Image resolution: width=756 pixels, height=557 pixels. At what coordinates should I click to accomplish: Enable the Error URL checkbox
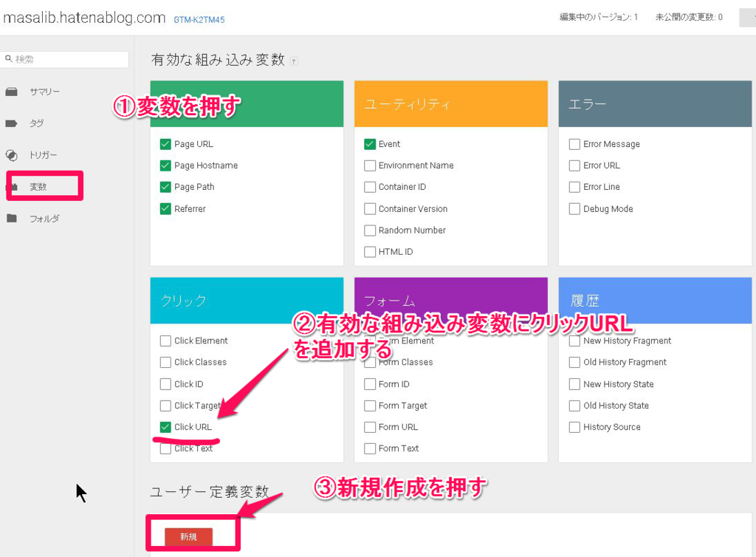(574, 165)
